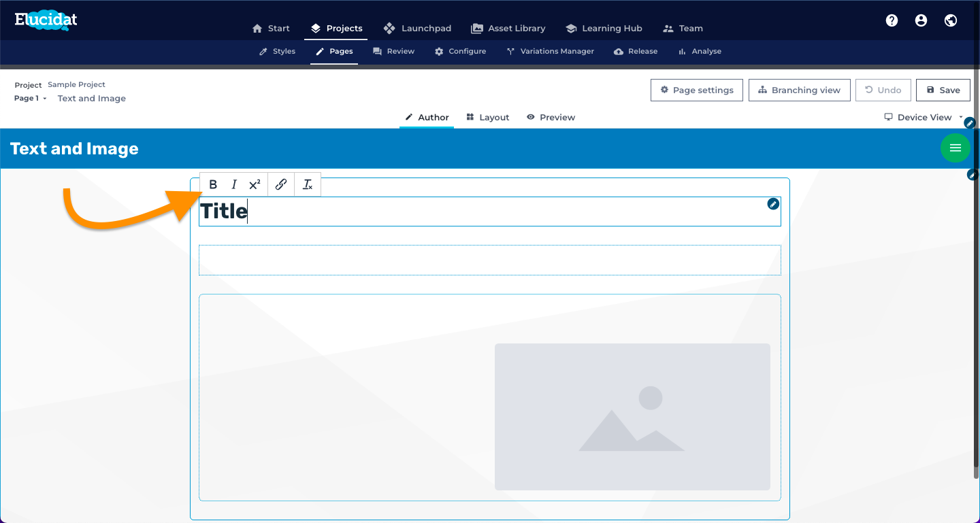Open the Launchpad section

pyautogui.click(x=417, y=28)
